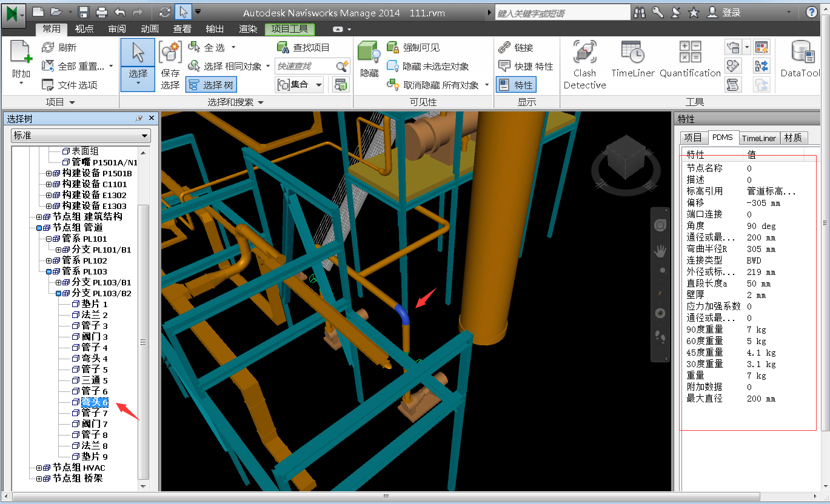Click the scroll script icon in tools panel
This screenshot has width=830, height=504.
733,85
